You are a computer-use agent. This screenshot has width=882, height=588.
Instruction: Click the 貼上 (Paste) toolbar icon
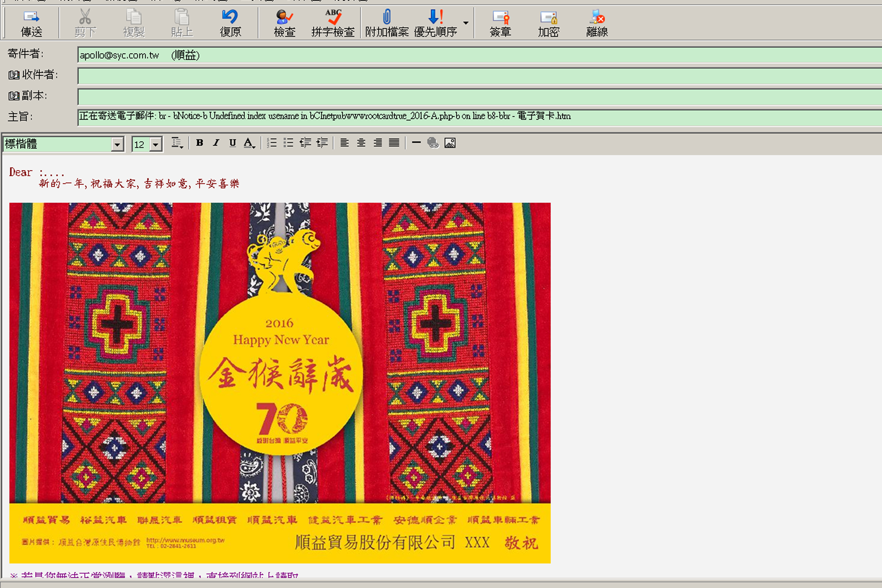click(182, 17)
